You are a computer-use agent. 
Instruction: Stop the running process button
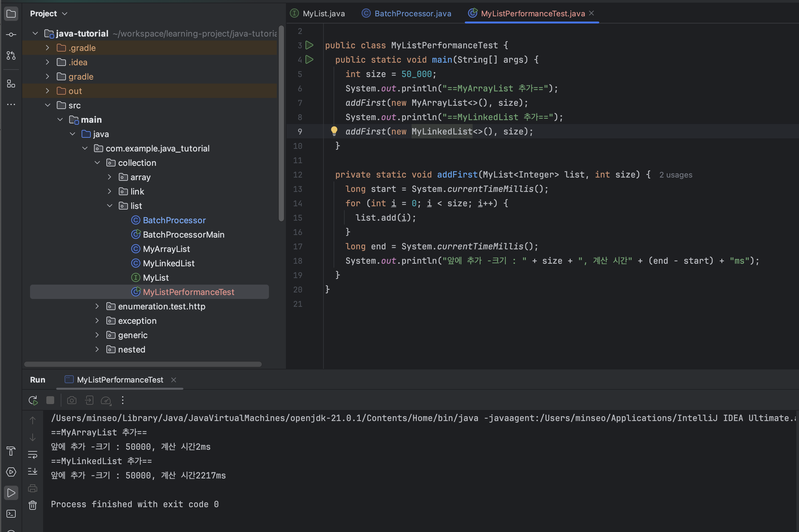click(x=50, y=400)
